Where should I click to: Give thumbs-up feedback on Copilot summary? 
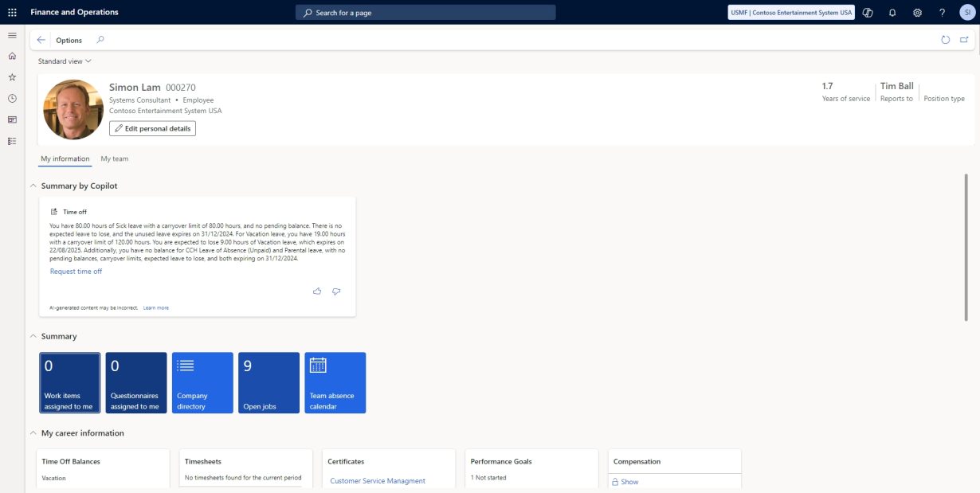point(316,291)
